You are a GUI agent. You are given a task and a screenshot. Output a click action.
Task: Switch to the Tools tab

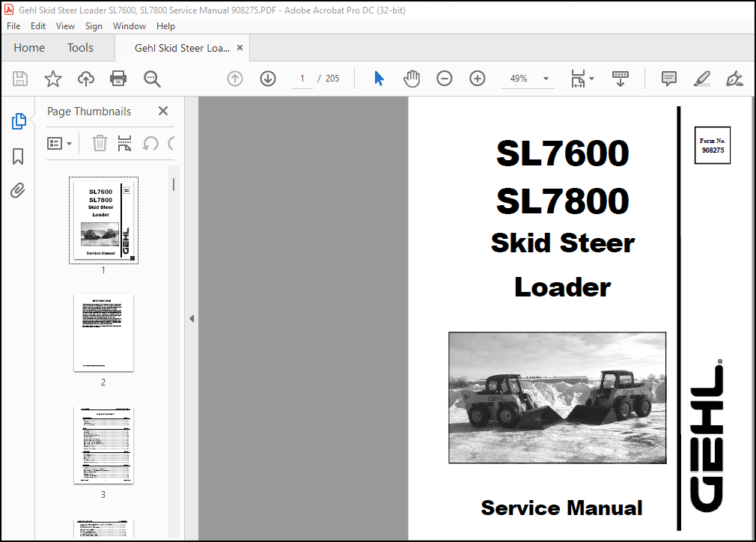coord(80,48)
